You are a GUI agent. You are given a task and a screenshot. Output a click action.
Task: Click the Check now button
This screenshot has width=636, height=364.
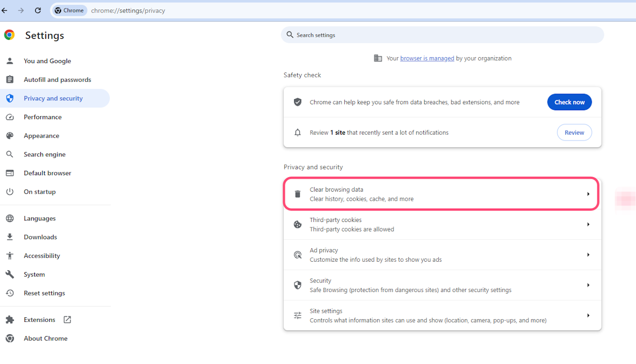pos(569,102)
